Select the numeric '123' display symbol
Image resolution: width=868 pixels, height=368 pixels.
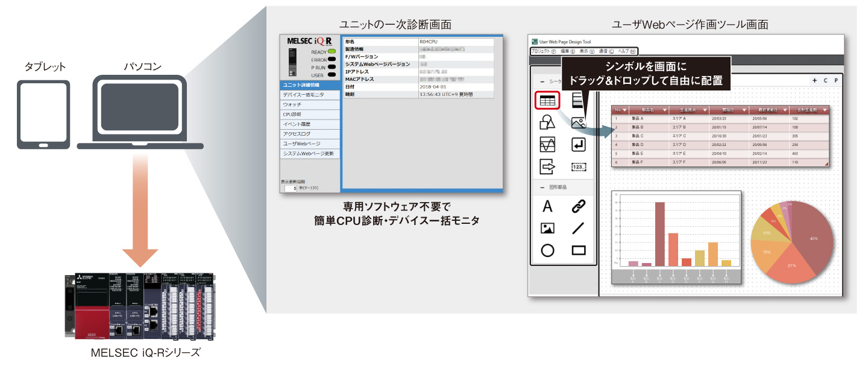coord(579,167)
